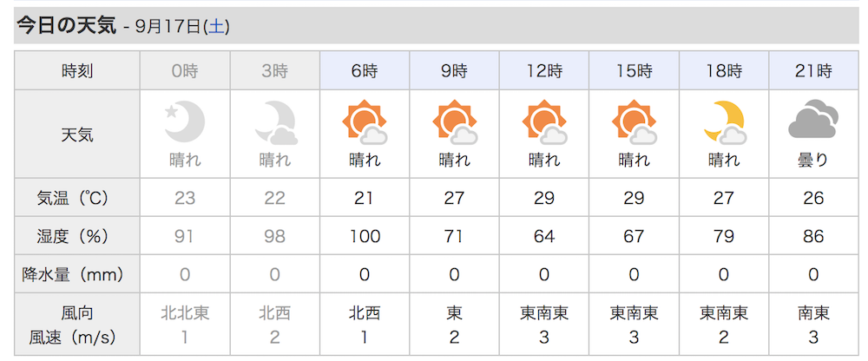Click the 今日の天気 heading
868x361 pixels.
pos(67,25)
